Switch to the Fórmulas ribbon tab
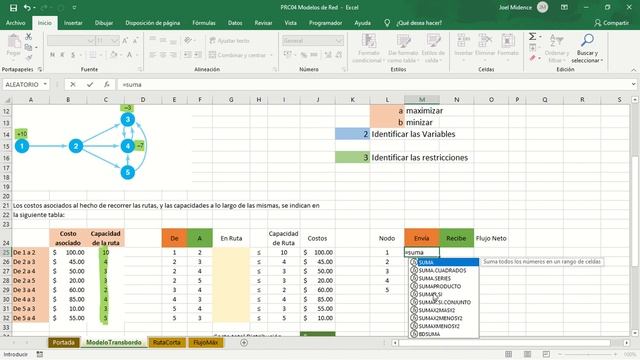This screenshot has width=640, height=360. pyautogui.click(x=204, y=23)
